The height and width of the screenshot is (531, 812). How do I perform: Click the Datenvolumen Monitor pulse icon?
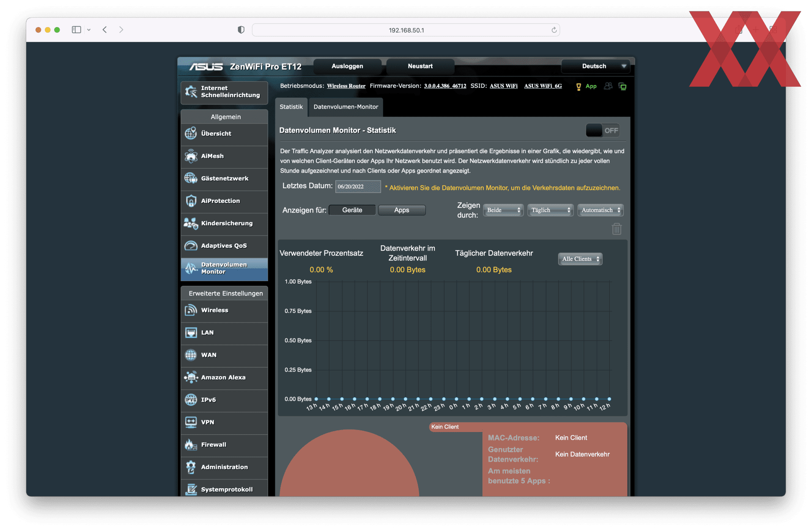pyautogui.click(x=191, y=268)
